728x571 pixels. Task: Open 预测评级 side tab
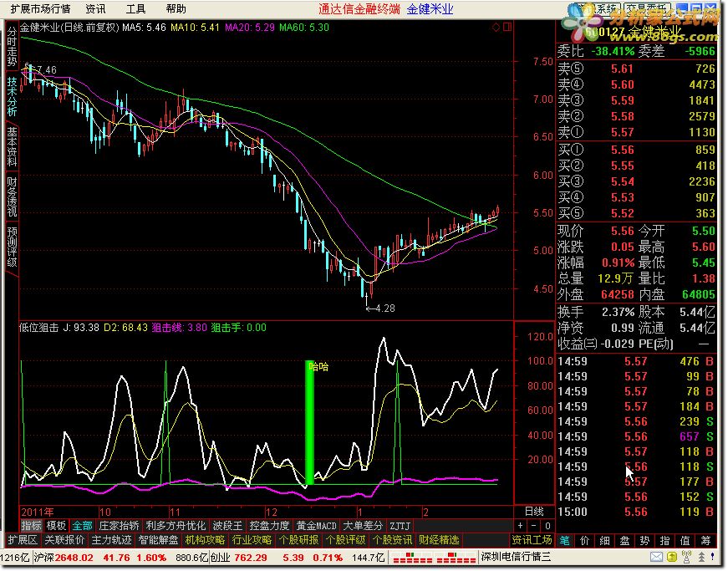pyautogui.click(x=12, y=247)
